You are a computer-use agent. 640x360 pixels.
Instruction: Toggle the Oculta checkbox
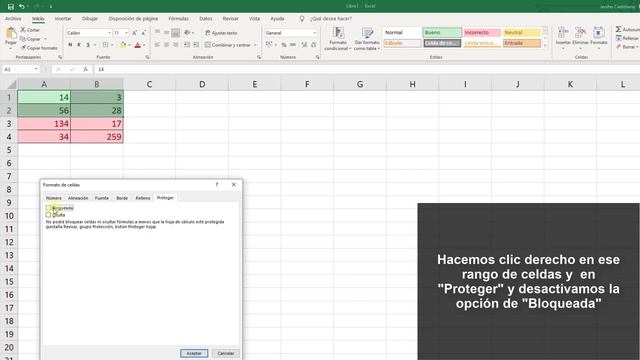click(x=49, y=215)
